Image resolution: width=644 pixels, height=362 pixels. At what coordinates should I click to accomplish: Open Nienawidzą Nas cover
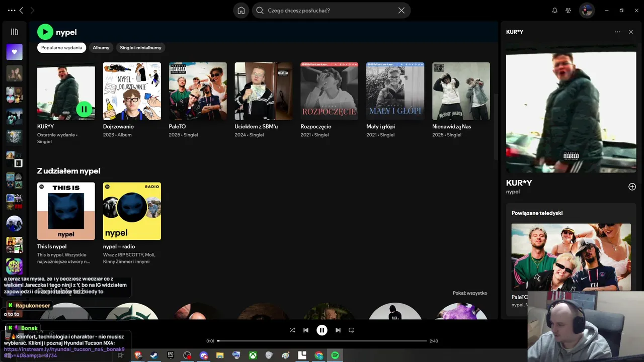461,91
